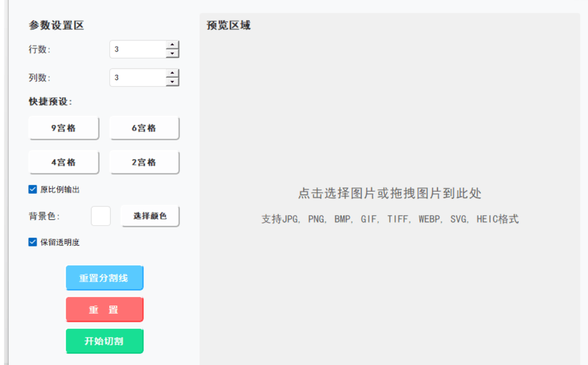Toggle the 保留透明度 checkbox
The width and height of the screenshot is (588, 365).
[32, 242]
